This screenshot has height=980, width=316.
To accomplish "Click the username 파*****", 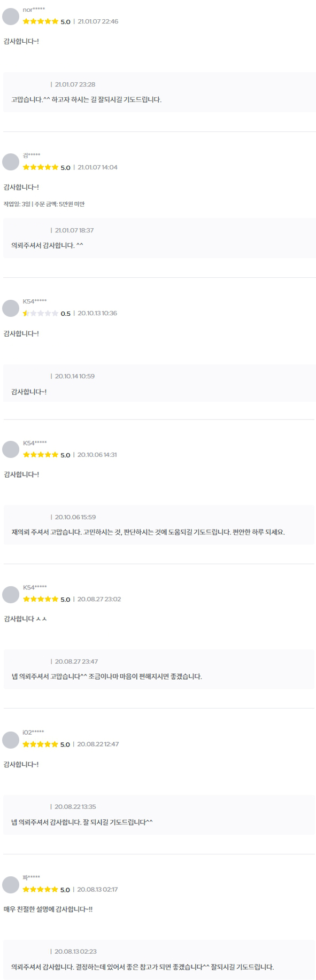I will coord(31,877).
